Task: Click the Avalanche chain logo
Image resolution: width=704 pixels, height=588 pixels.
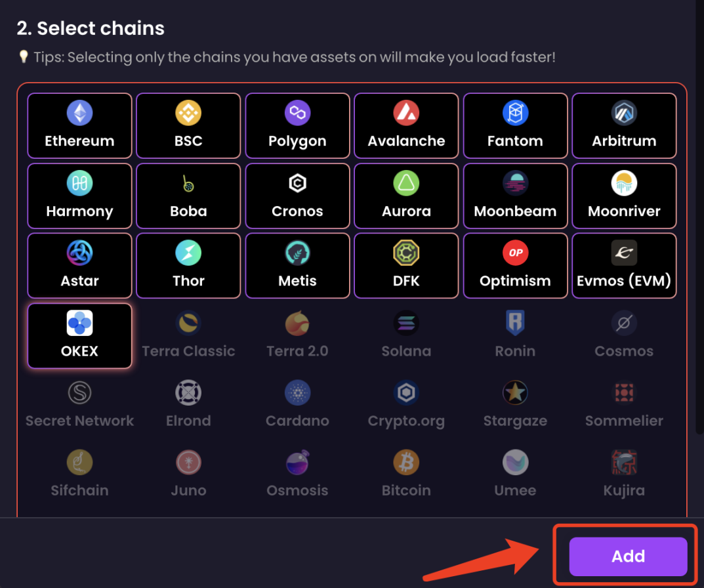Action: (x=406, y=114)
